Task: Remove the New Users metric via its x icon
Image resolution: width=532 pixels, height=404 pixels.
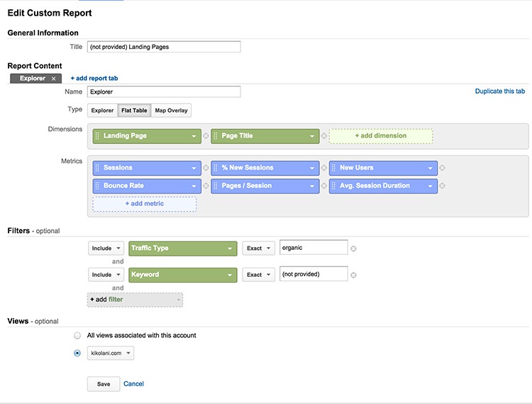Action: 442,168
